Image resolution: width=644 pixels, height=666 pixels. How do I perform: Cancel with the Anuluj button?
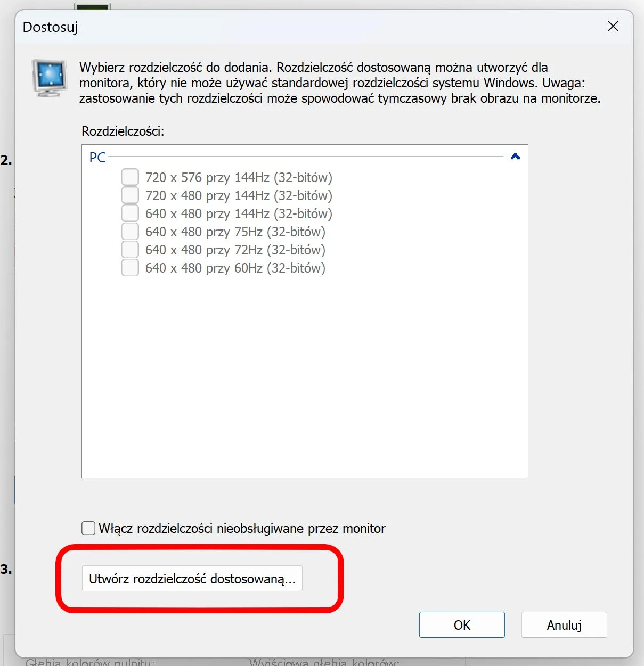pos(564,625)
